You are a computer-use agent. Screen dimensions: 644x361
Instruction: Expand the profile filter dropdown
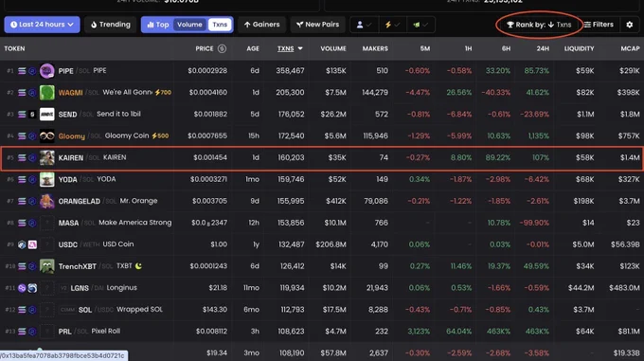point(364,25)
